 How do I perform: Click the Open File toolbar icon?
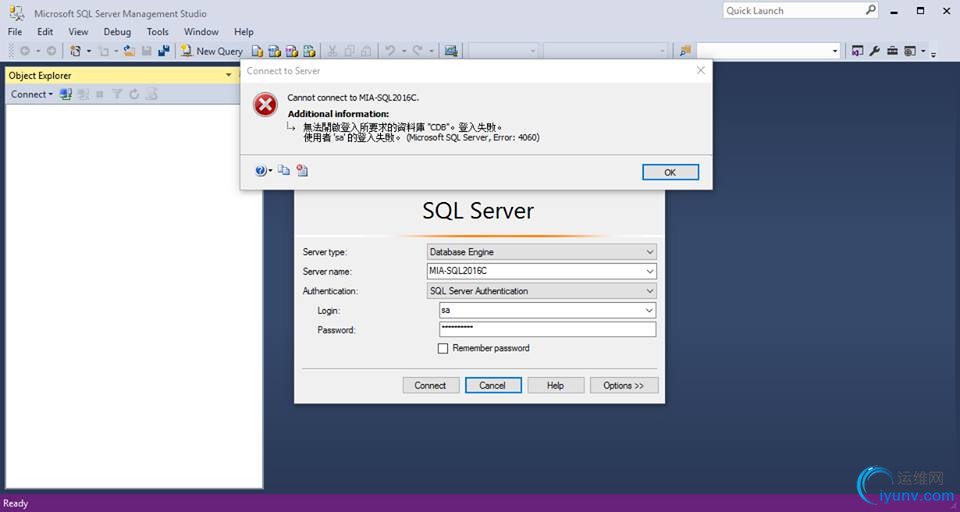click(x=129, y=51)
